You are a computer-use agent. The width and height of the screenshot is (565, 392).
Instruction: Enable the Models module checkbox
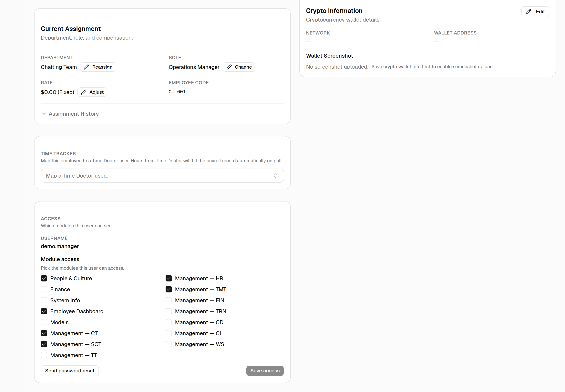(44, 322)
